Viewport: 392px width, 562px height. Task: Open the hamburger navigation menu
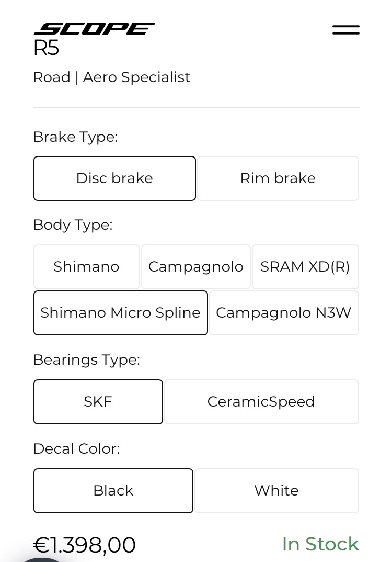pyautogui.click(x=345, y=30)
